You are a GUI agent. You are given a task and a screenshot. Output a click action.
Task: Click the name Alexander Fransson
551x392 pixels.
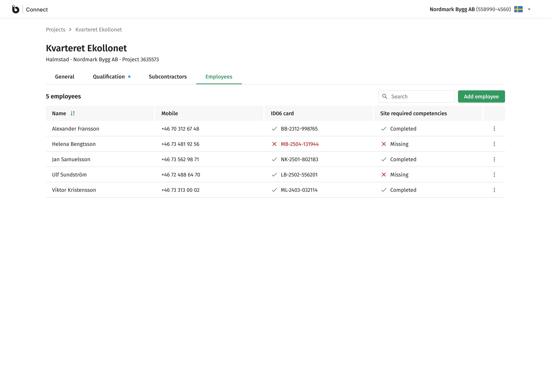point(76,129)
